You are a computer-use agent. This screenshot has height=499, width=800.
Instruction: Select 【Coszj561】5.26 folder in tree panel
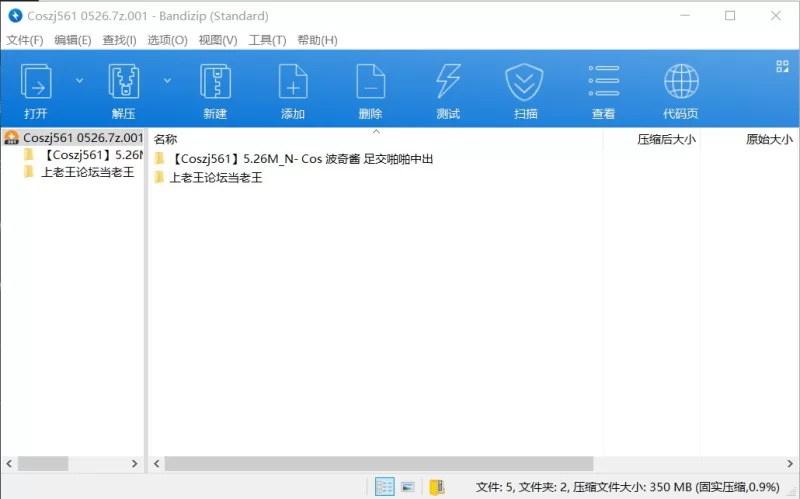coord(92,155)
